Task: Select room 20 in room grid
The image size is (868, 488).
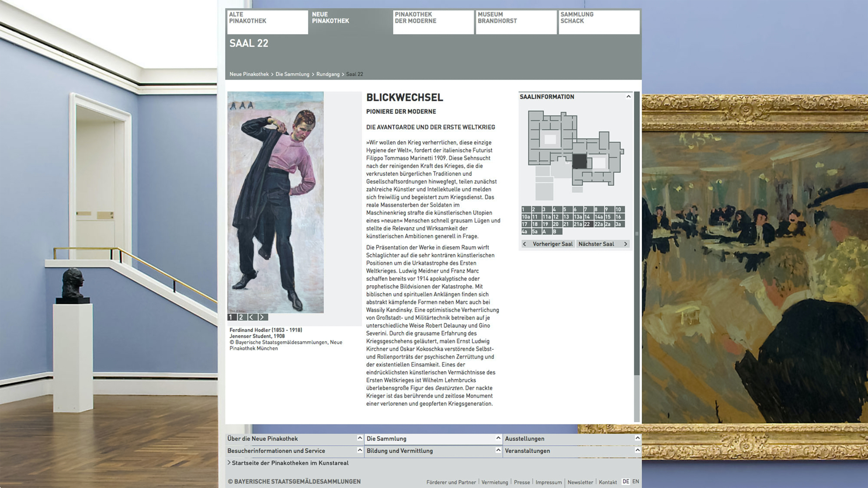Action: (558, 224)
